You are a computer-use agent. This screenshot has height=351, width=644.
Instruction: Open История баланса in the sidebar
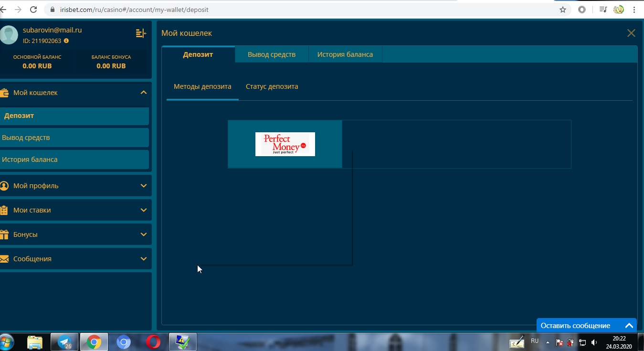click(74, 160)
